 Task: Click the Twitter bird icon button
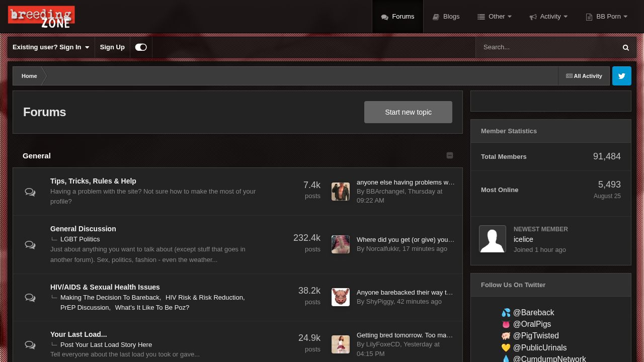point(621,76)
